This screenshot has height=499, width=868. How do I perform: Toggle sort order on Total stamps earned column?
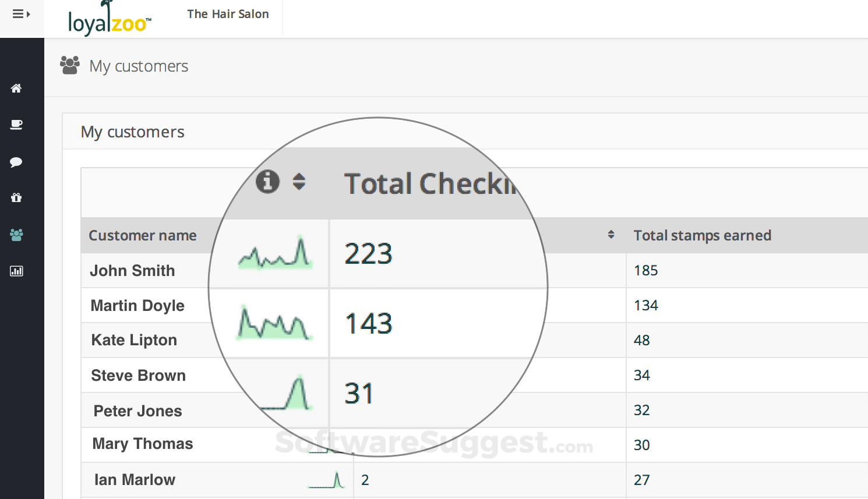(x=702, y=235)
